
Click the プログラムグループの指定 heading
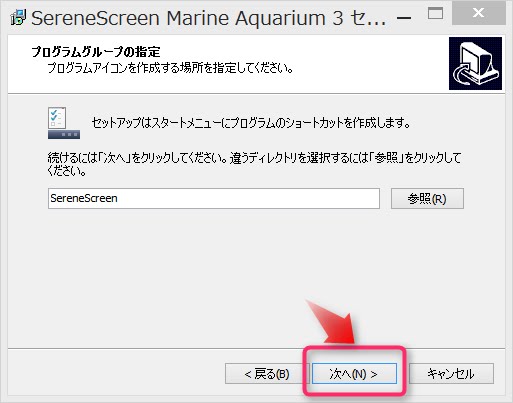click(x=96, y=52)
